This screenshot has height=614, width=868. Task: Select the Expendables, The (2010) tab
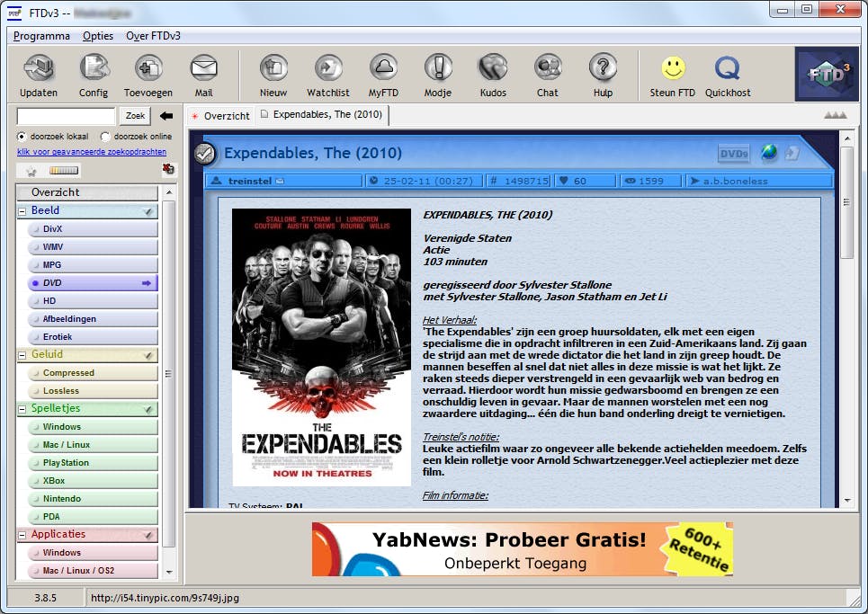[x=322, y=114]
